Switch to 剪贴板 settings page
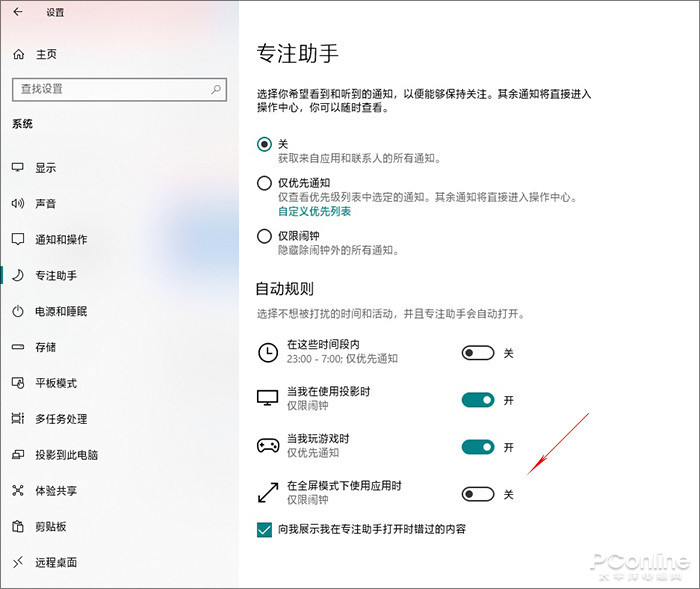The image size is (700, 589). pos(50,526)
